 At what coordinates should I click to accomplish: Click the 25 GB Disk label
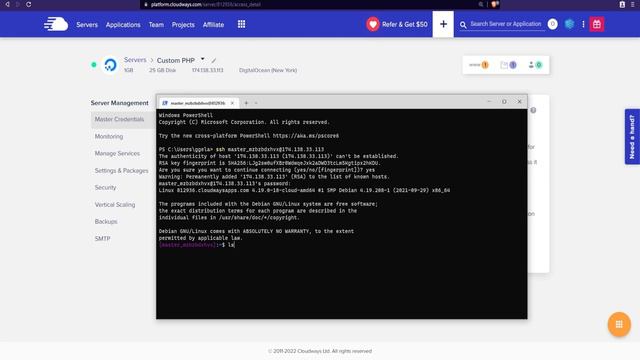pos(162,70)
